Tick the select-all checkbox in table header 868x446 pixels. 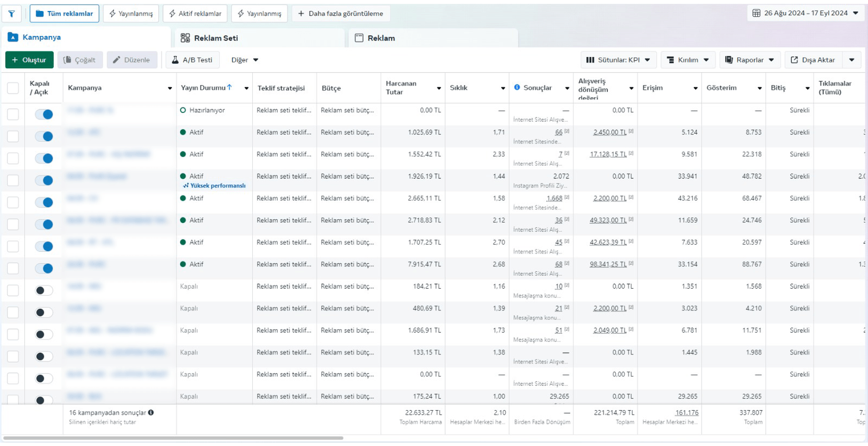click(13, 88)
